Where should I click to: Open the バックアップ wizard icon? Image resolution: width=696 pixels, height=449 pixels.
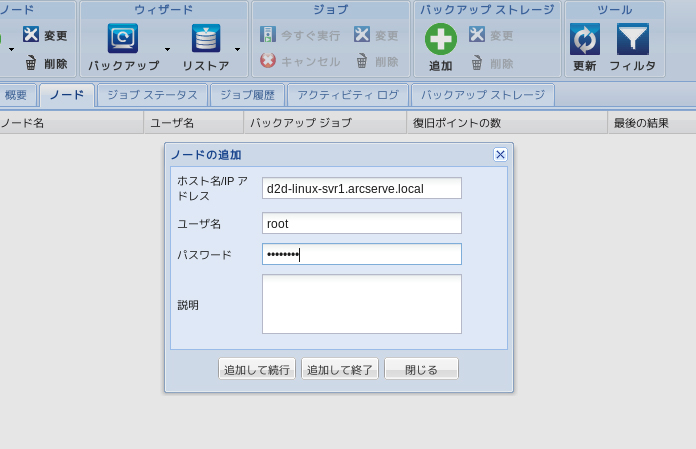pos(123,38)
